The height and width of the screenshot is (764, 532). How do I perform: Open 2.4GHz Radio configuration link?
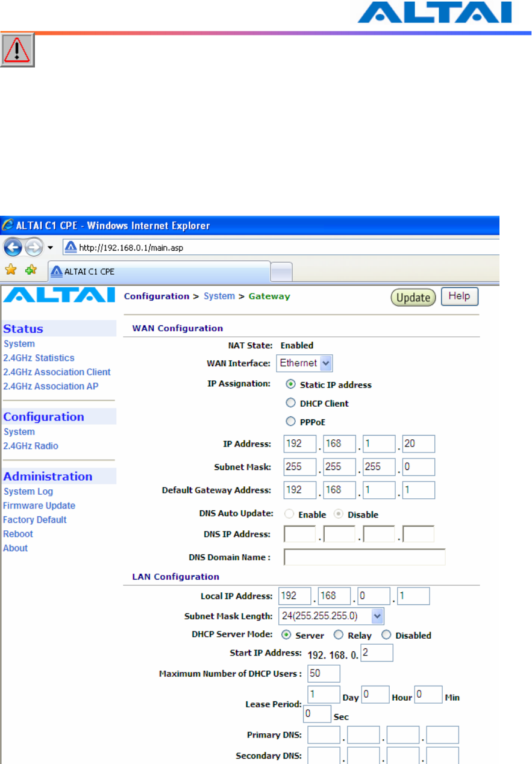point(31,446)
